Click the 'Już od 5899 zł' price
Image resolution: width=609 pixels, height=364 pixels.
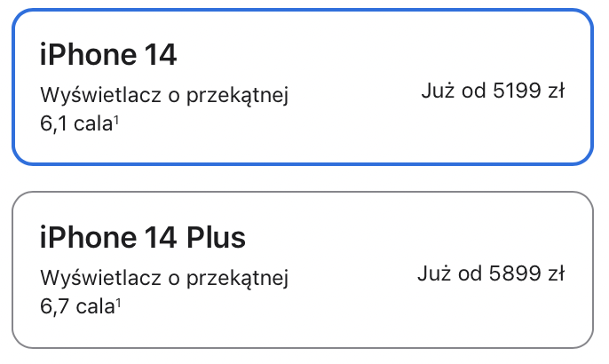tap(491, 273)
